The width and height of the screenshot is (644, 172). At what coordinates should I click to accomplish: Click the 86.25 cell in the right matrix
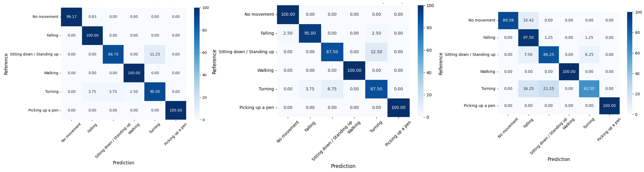pos(549,54)
